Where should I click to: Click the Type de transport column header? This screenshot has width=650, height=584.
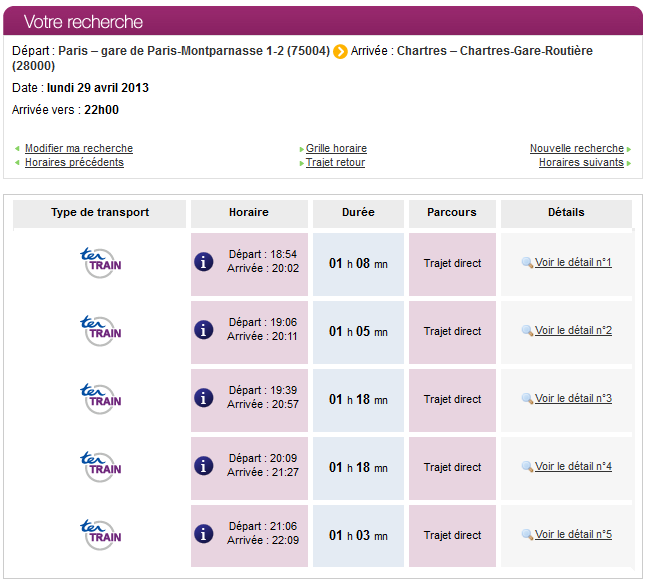[x=99, y=214]
